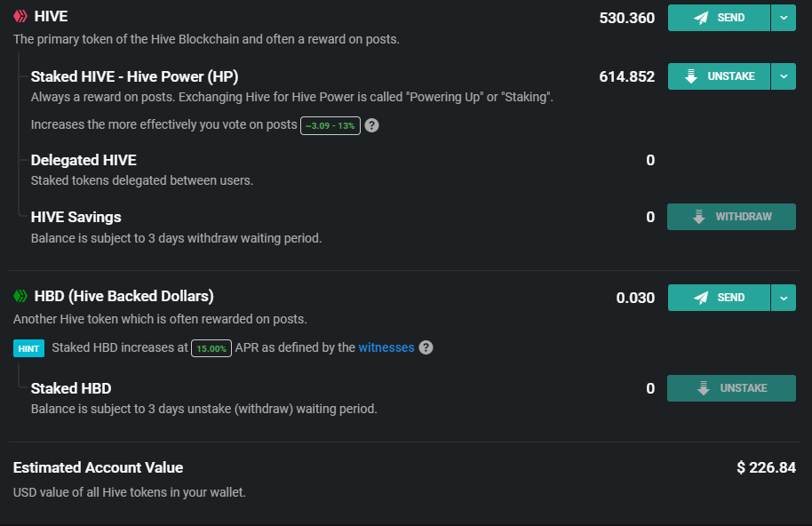Click the green HBD logo icon
Screen dimensions: 812x526
(x=20, y=296)
